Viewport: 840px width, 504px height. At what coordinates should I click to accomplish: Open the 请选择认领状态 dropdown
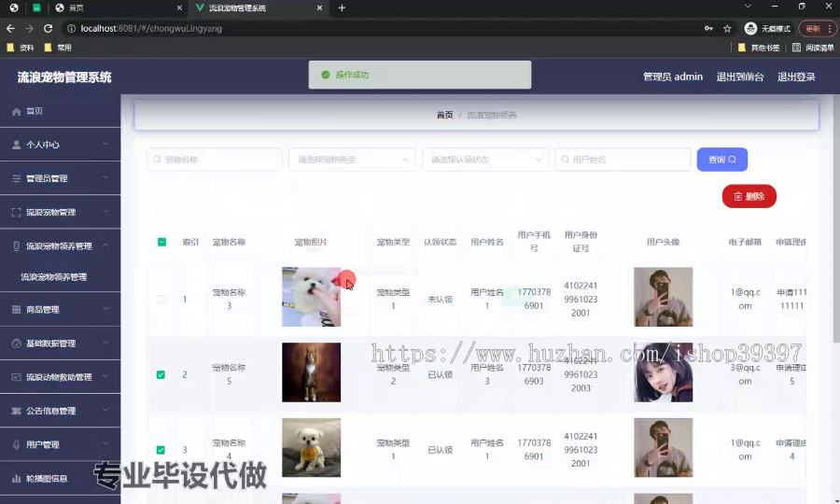485,160
